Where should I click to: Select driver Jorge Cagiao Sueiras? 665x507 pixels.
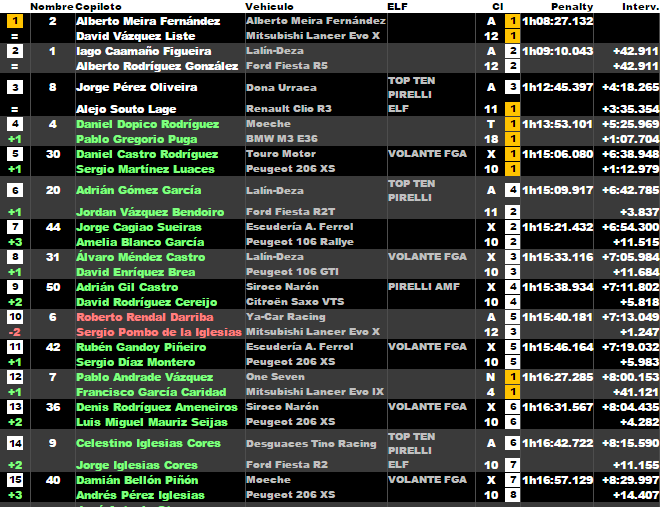(139, 227)
